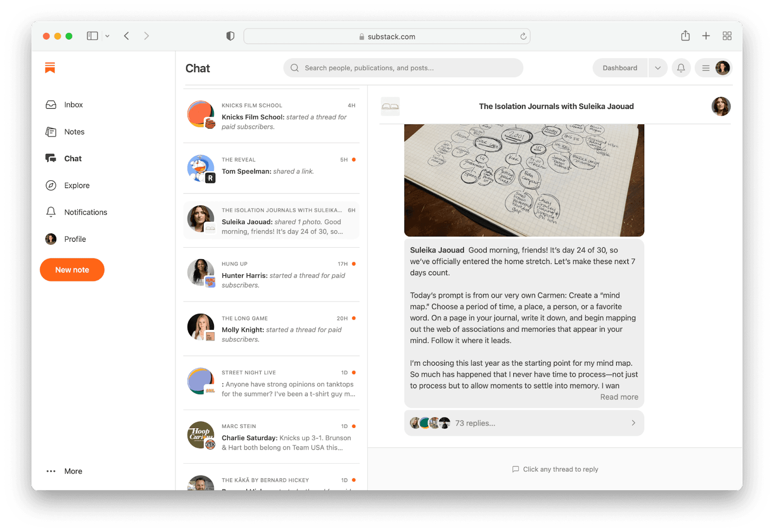Click the Explore compass icon

click(x=51, y=185)
